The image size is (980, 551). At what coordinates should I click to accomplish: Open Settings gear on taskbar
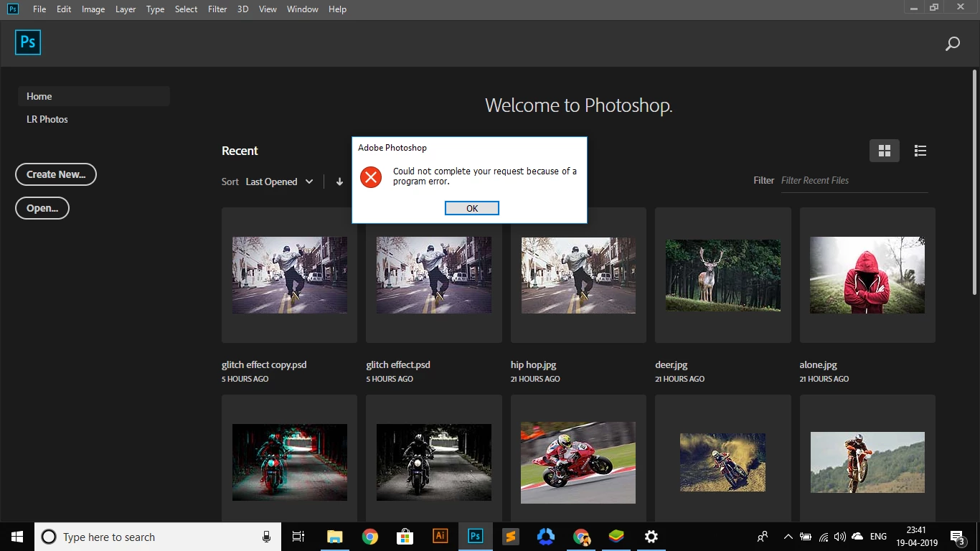click(x=651, y=537)
